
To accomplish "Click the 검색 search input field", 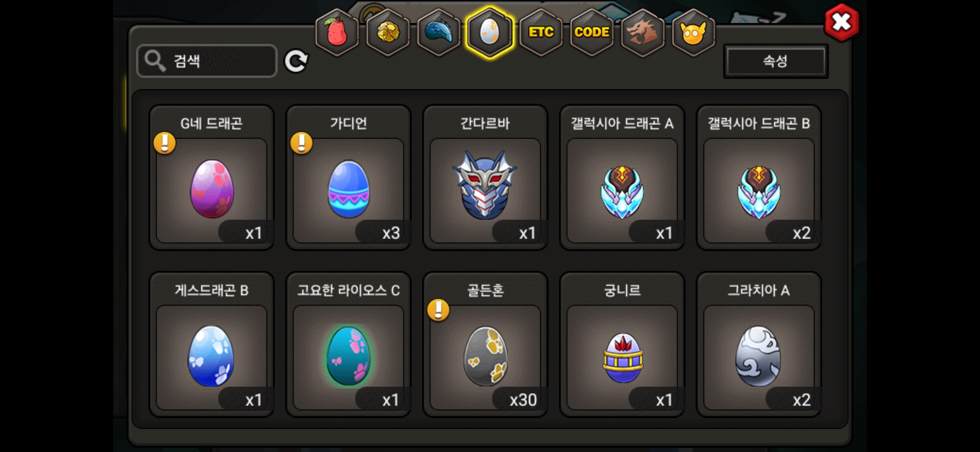I will click(207, 61).
